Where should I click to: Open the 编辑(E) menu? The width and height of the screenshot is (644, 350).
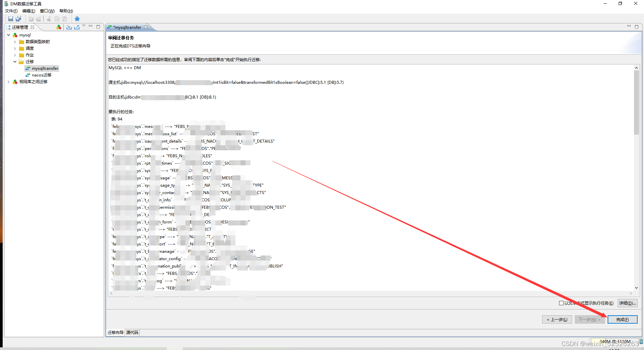(x=29, y=11)
